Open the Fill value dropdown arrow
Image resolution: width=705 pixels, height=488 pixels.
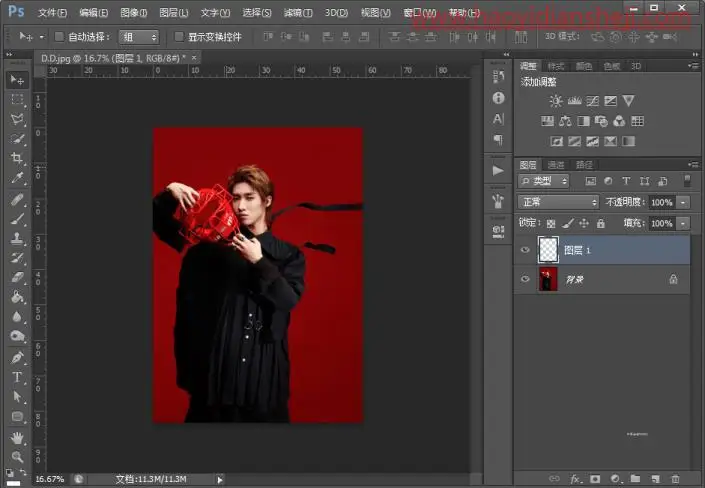[683, 224]
